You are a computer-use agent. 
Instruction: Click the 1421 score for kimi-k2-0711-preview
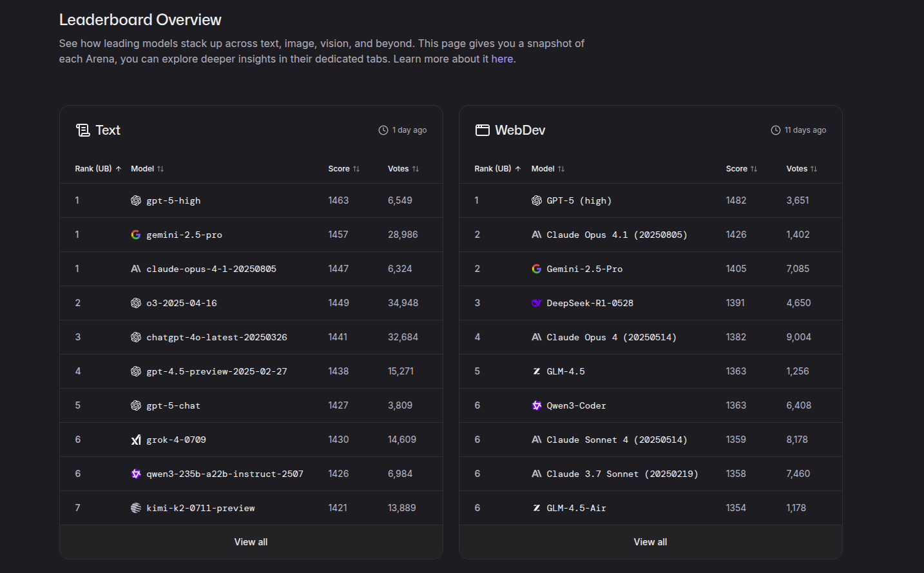pyautogui.click(x=338, y=508)
